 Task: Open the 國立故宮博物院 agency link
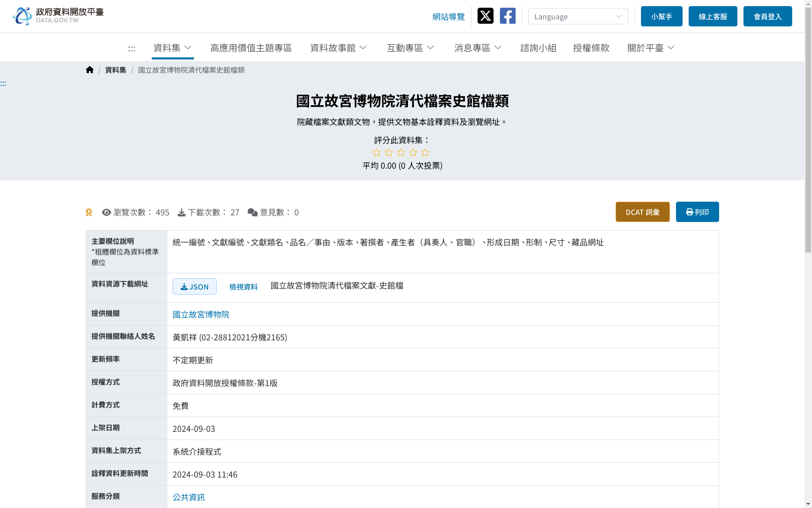click(201, 314)
